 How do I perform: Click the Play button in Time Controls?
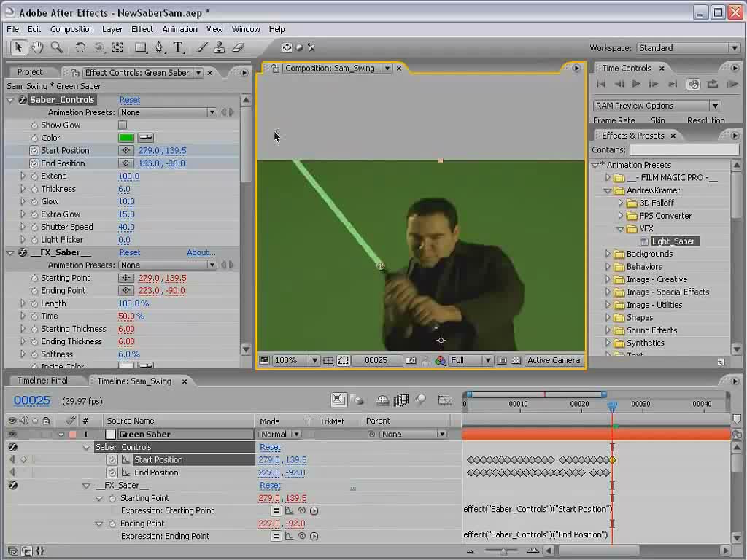point(636,84)
